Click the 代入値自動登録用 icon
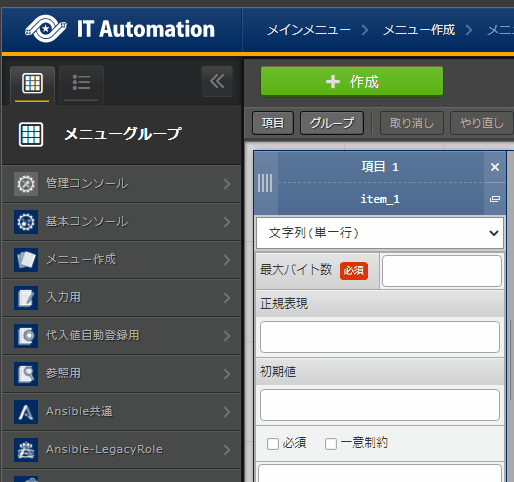 coord(26,336)
